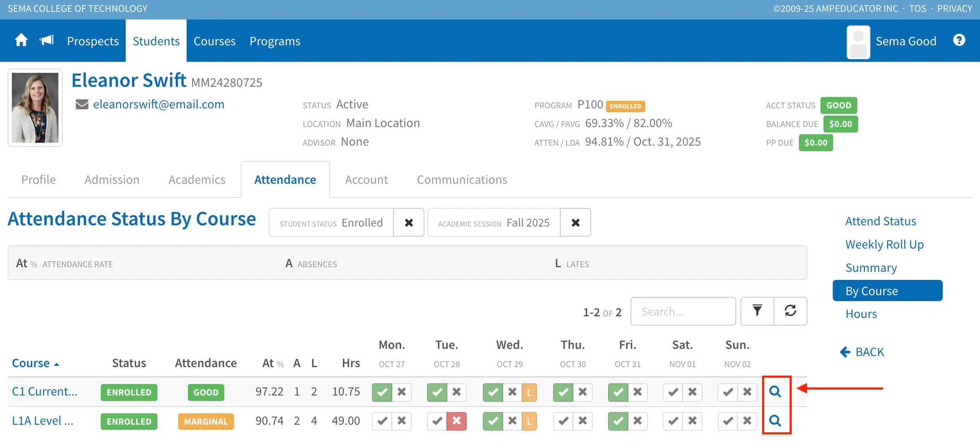The image size is (980, 448).
Task: Open the announcements megaphone icon
Action: point(47,41)
